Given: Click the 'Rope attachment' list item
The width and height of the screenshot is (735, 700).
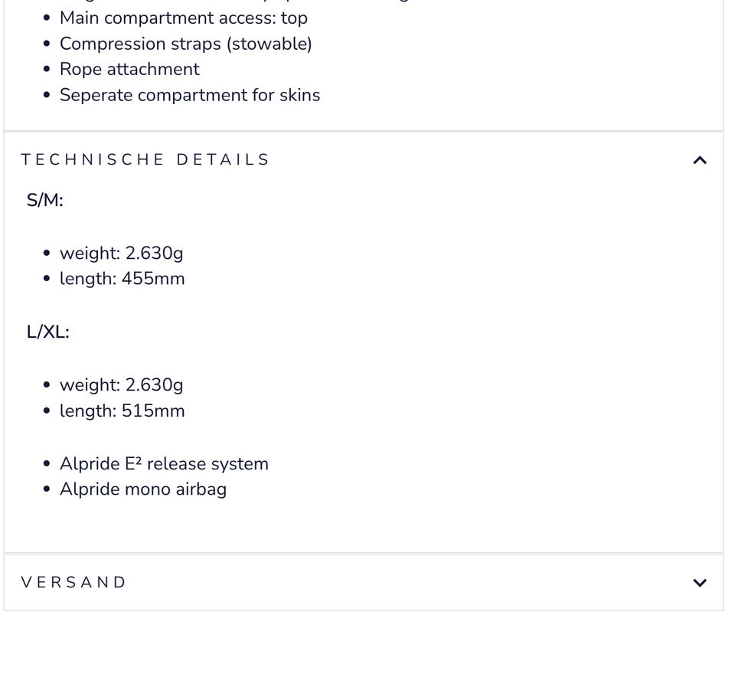Looking at the screenshot, I should 129,69.
